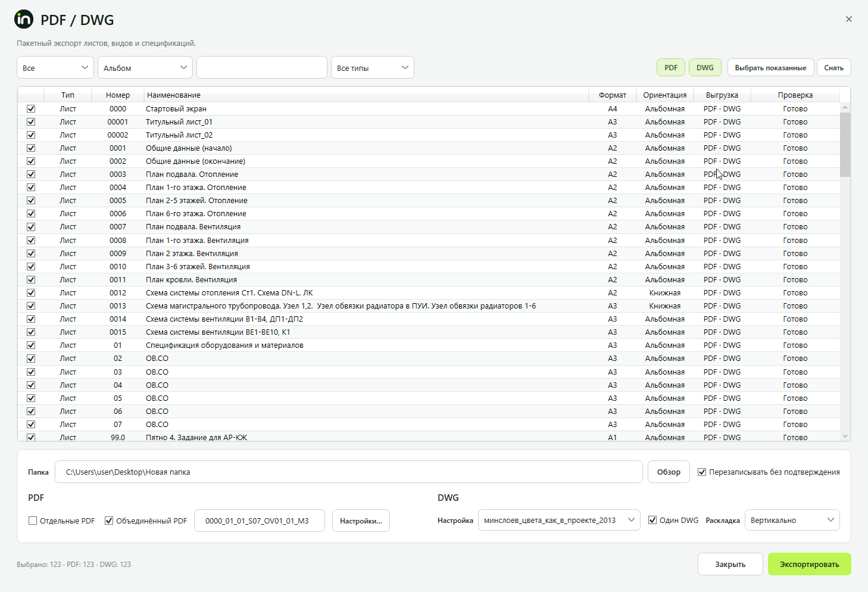
Task: Click the Снять button
Action: pyautogui.click(x=833, y=67)
